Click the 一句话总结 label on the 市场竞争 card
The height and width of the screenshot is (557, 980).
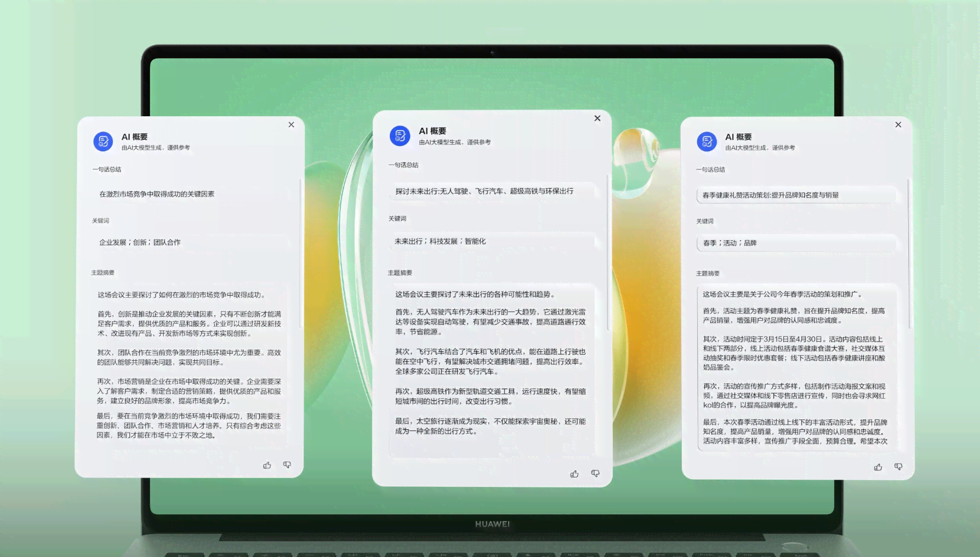(107, 169)
